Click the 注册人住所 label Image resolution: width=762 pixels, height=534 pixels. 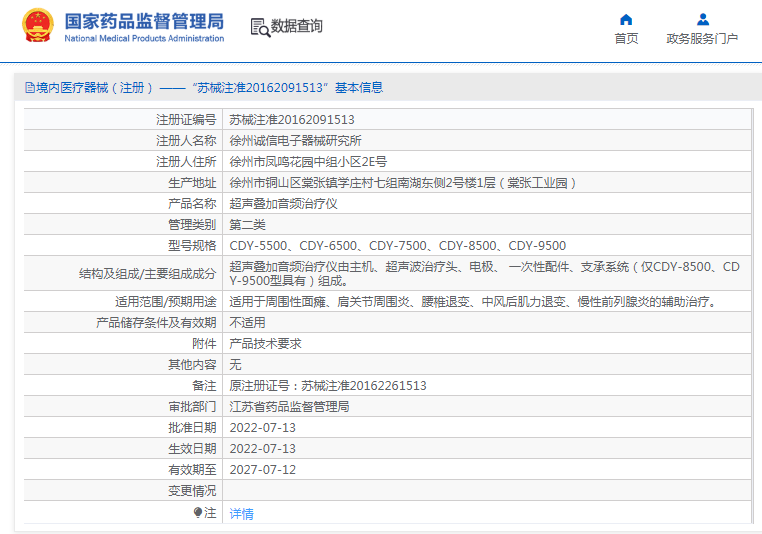pyautogui.click(x=186, y=161)
